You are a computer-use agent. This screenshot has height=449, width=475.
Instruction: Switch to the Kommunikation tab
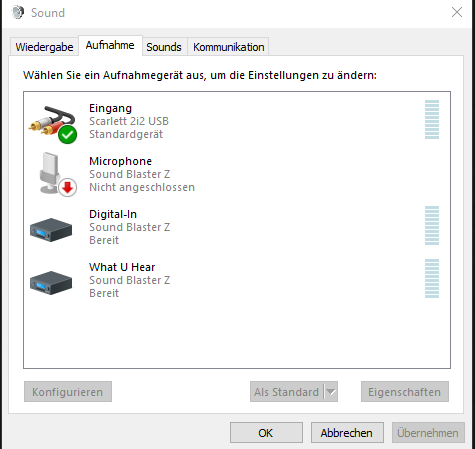tap(229, 47)
